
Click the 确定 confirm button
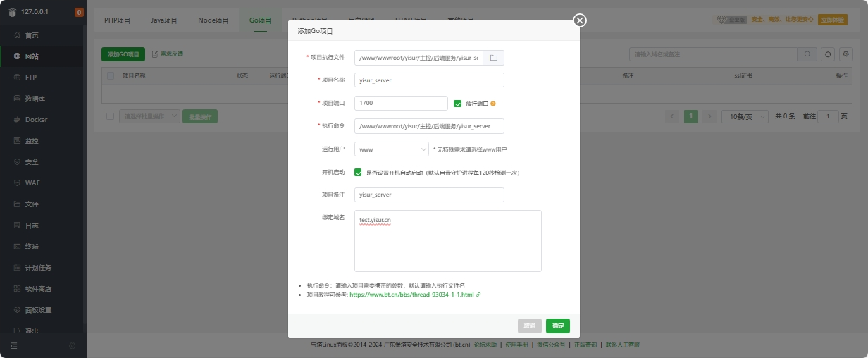pyautogui.click(x=558, y=326)
